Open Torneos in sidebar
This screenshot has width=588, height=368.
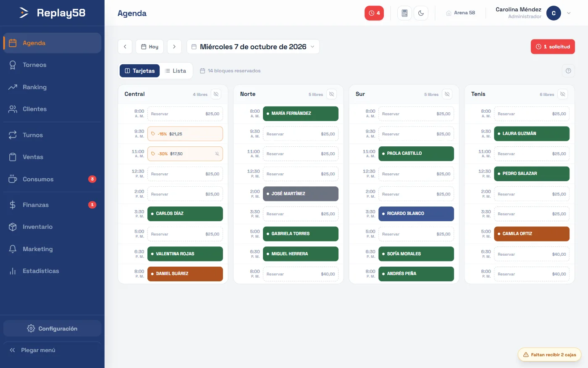click(x=52, y=65)
